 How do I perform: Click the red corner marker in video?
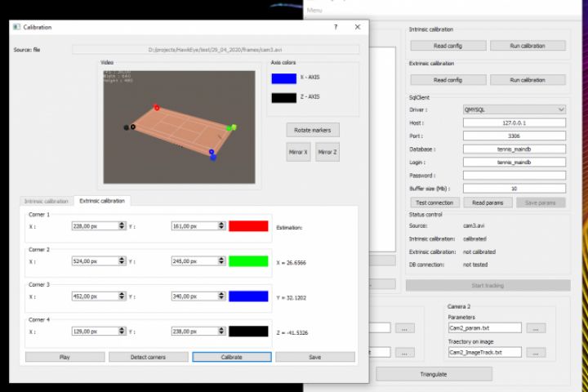pyautogui.click(x=156, y=108)
